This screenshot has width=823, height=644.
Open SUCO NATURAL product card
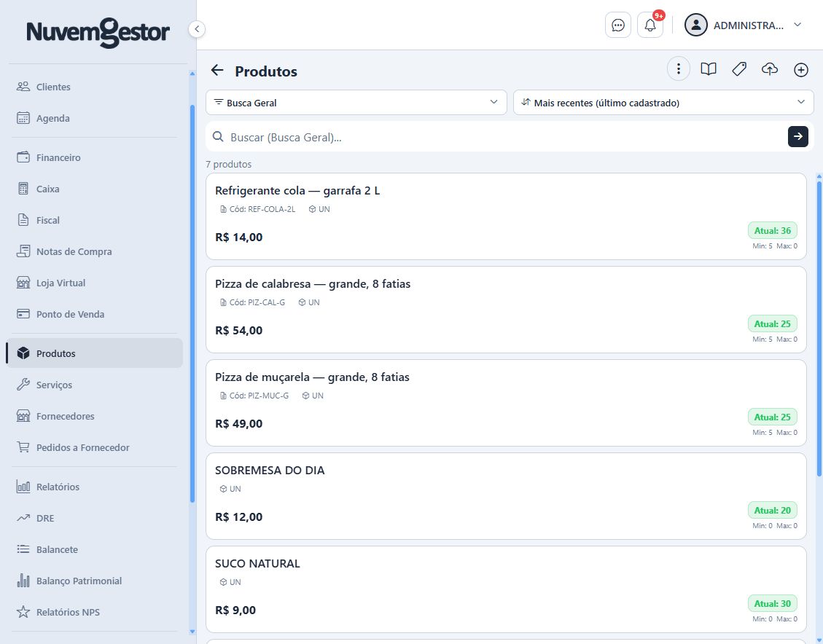[x=506, y=589]
